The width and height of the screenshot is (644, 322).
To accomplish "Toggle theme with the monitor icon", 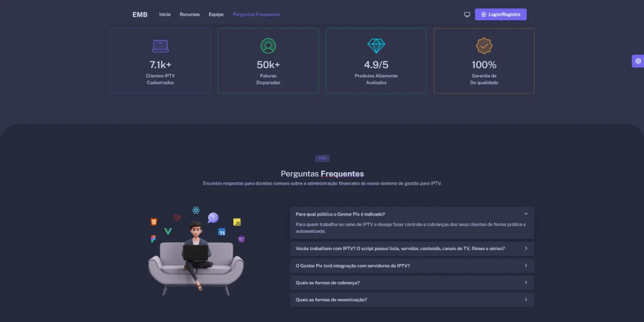I will pyautogui.click(x=467, y=14).
